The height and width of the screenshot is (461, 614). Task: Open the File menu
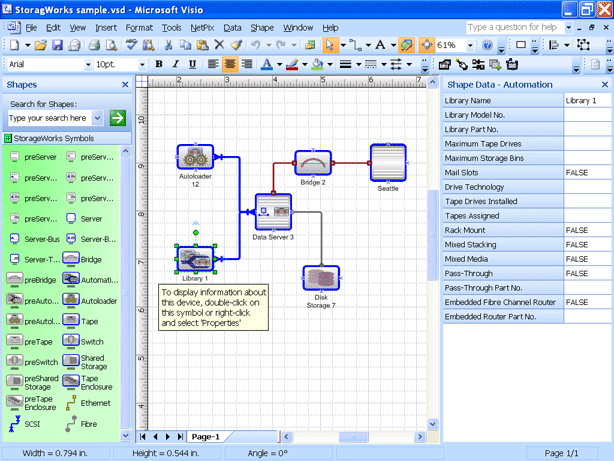[x=31, y=28]
